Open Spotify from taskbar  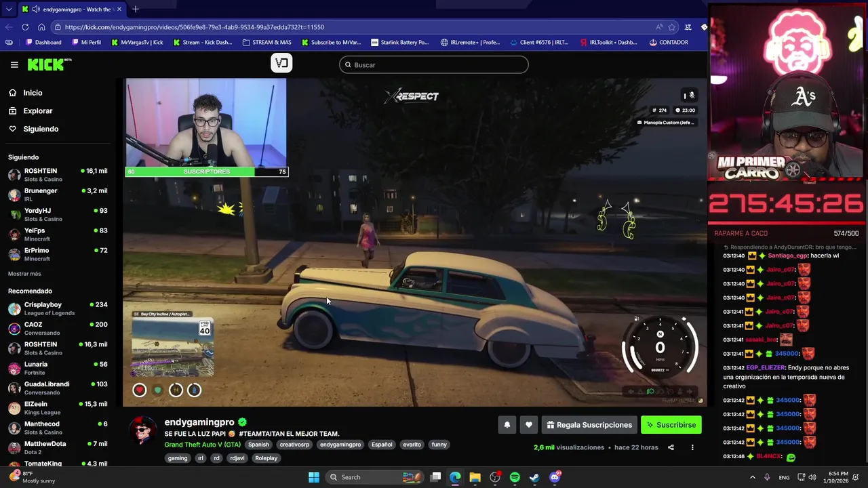click(x=515, y=477)
